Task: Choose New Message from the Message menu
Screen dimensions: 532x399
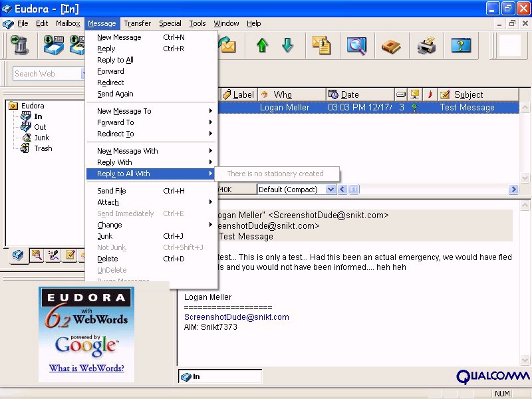Action: (x=152, y=37)
